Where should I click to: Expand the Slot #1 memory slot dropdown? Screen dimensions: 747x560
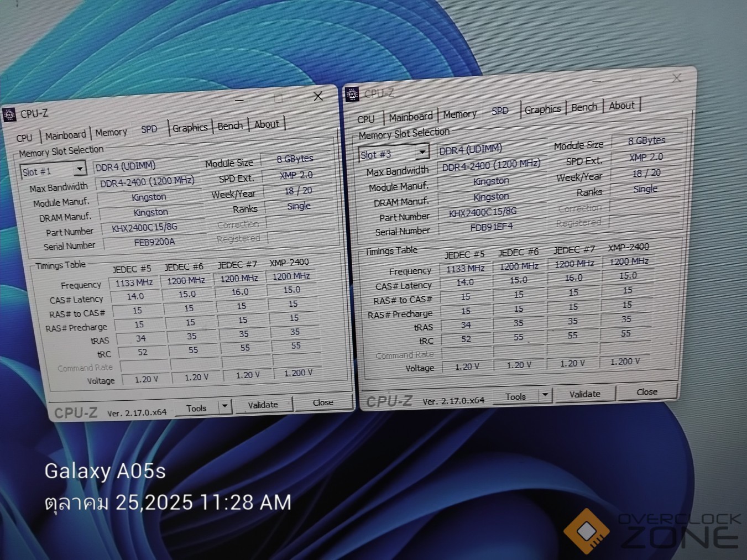(x=80, y=169)
